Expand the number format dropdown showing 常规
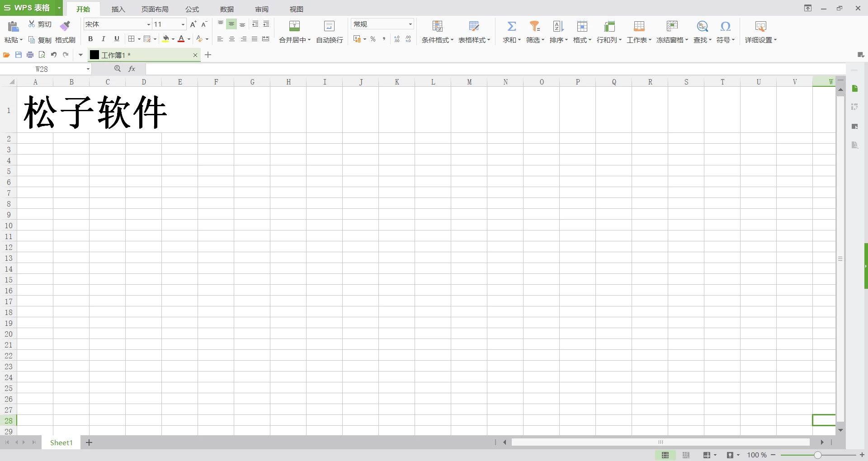868x461 pixels. click(410, 24)
